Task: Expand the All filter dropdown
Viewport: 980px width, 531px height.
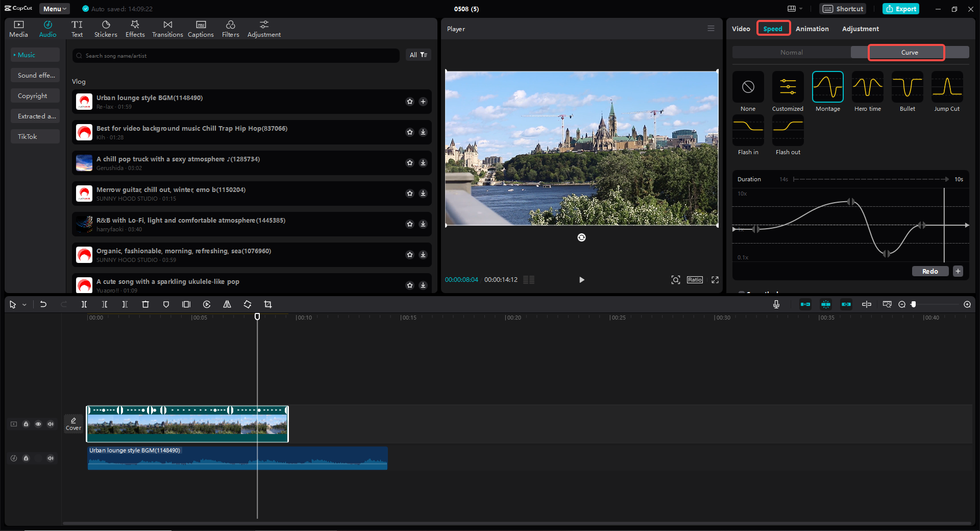Action: click(x=418, y=55)
